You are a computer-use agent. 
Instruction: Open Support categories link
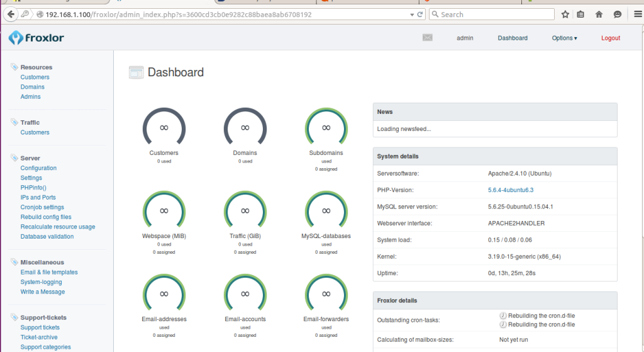pyautogui.click(x=45, y=347)
